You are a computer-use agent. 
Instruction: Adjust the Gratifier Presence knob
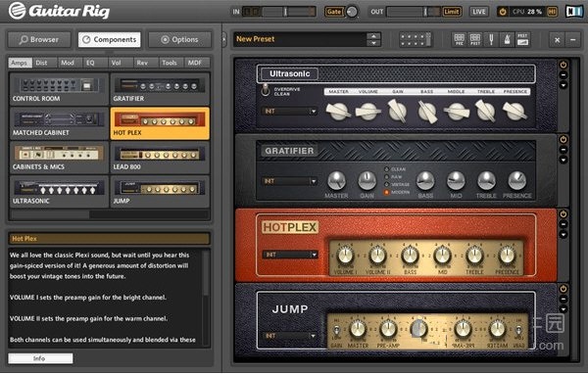pos(516,180)
